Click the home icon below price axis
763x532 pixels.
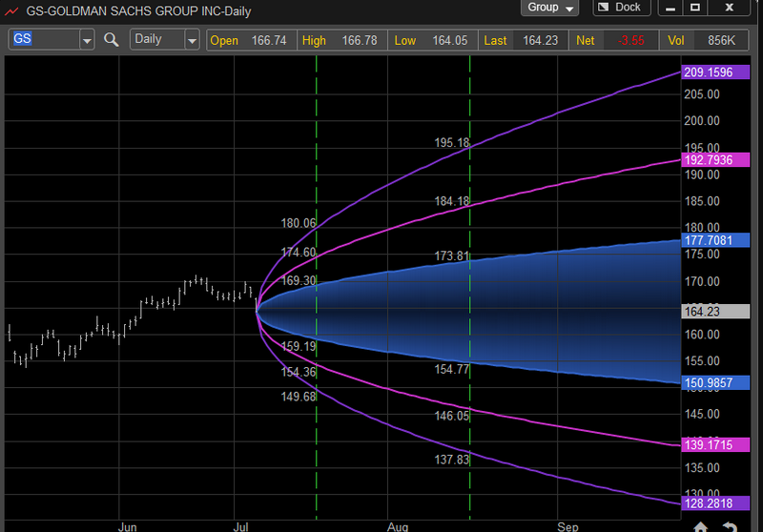[701, 527]
